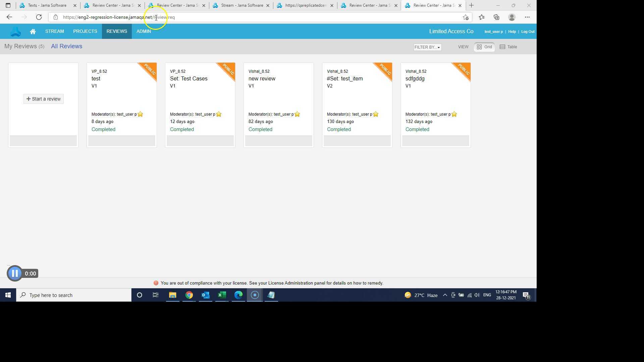
Task: Open the 'All Reviews' link
Action: [66, 46]
